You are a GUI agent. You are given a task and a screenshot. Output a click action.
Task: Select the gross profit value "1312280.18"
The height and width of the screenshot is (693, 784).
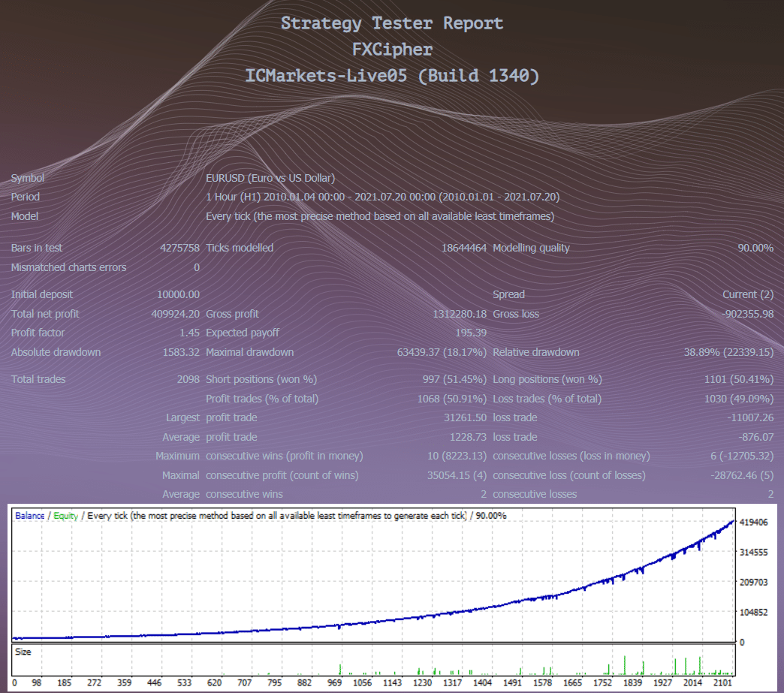[x=460, y=314]
